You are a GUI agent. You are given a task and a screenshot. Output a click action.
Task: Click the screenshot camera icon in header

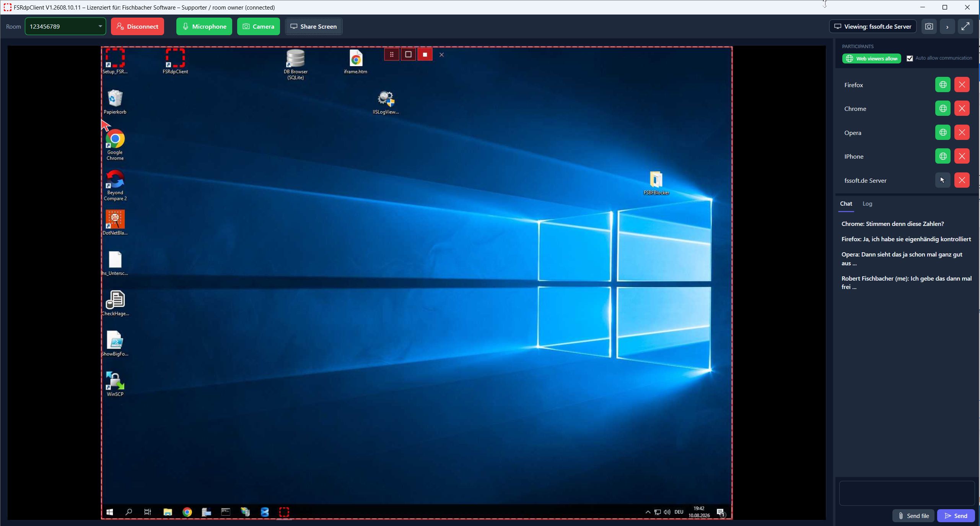(929, 26)
